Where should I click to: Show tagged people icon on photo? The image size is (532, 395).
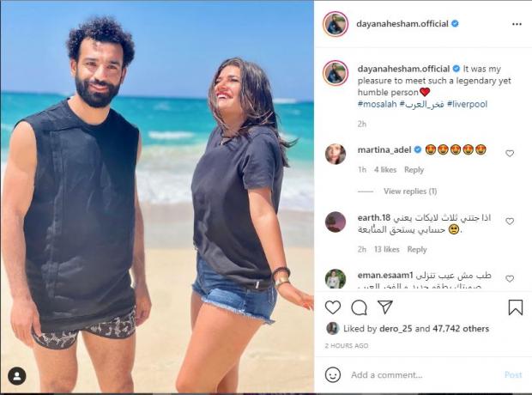click(x=17, y=376)
